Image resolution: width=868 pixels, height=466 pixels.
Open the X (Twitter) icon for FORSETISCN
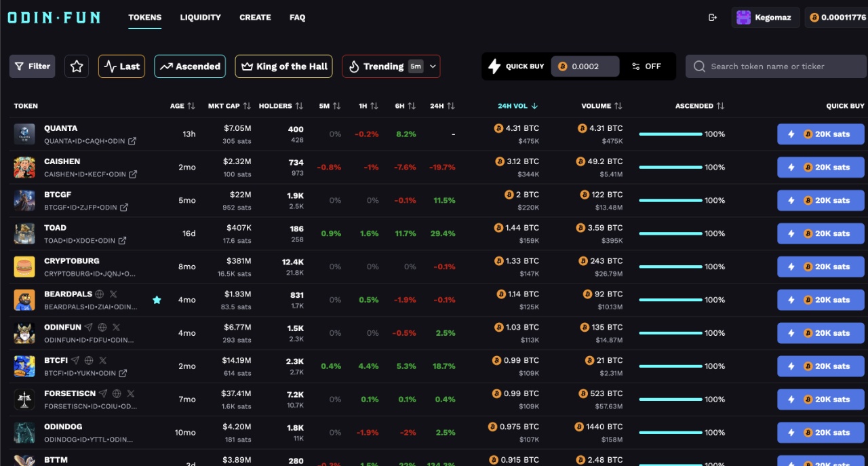pos(131,394)
